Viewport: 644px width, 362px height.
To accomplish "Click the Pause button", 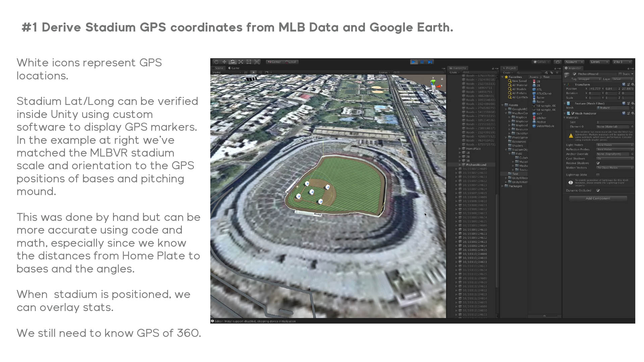I will [422, 62].
